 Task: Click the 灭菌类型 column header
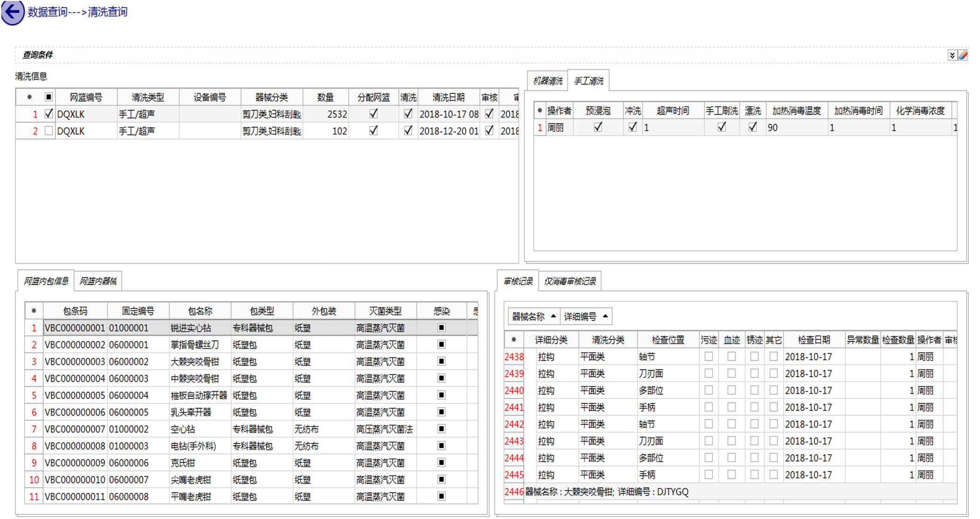(385, 311)
